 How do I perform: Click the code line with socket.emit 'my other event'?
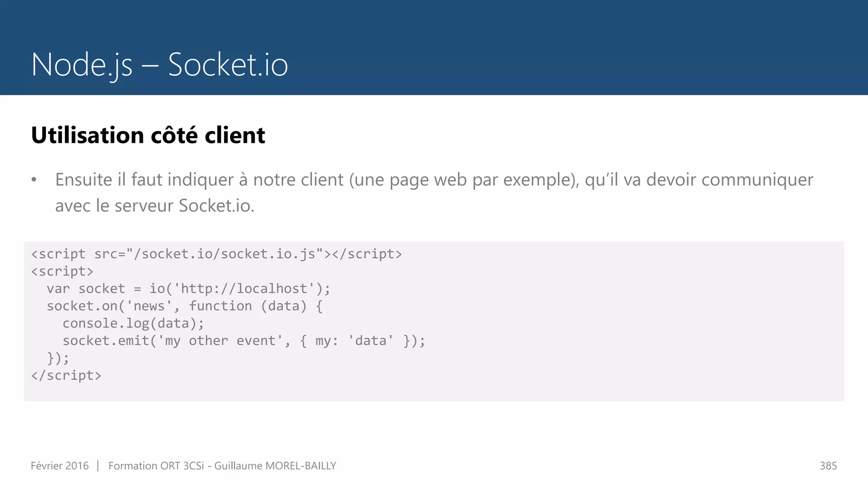[x=244, y=341]
